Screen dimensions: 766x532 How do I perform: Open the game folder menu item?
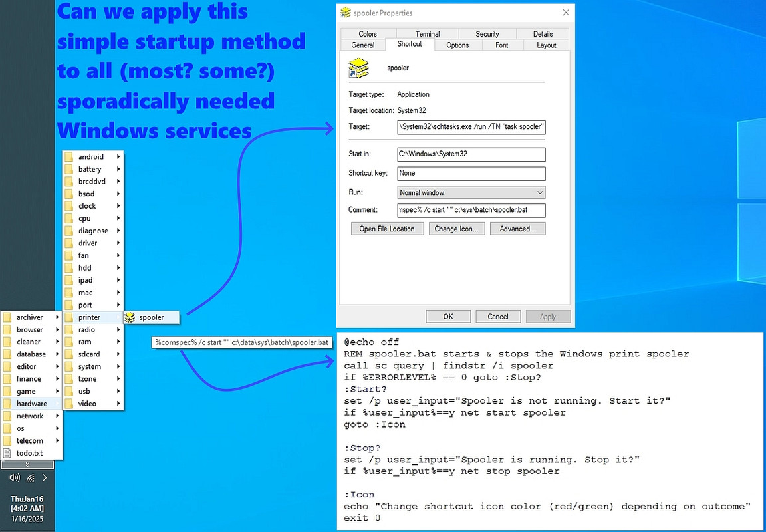click(x=31, y=391)
